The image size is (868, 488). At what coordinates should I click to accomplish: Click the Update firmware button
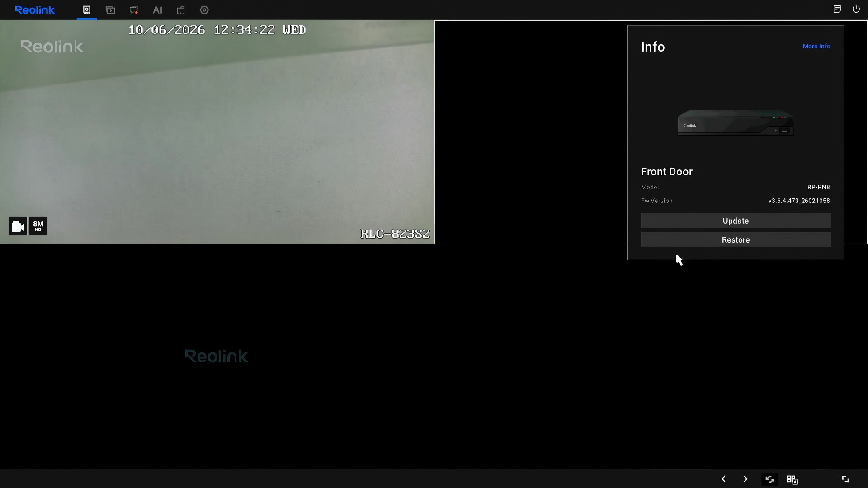pos(736,221)
